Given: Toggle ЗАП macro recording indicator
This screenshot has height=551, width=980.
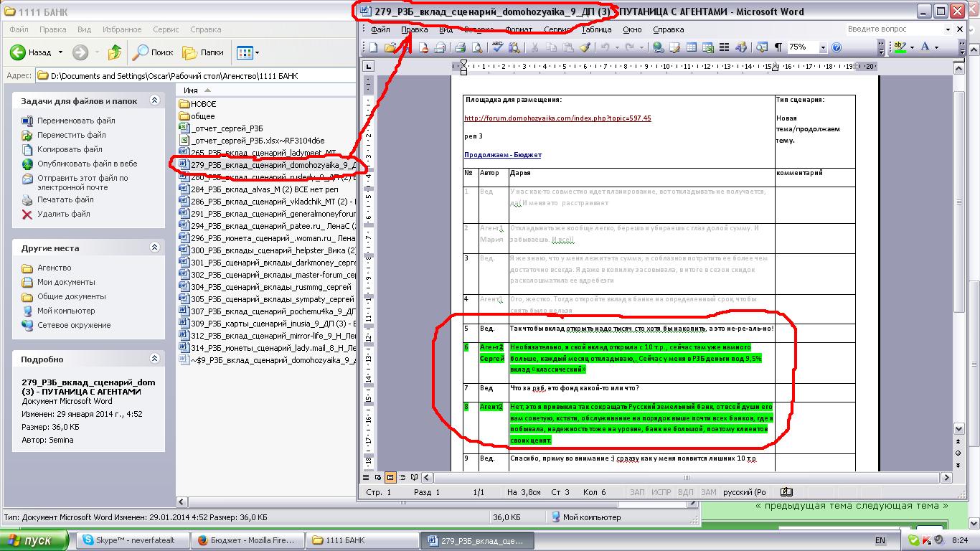Looking at the screenshot, I should 637,492.
